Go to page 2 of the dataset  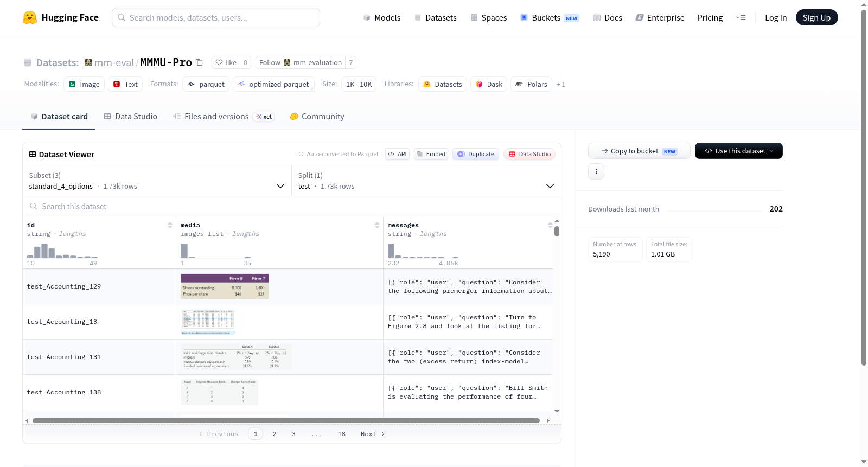(x=275, y=434)
